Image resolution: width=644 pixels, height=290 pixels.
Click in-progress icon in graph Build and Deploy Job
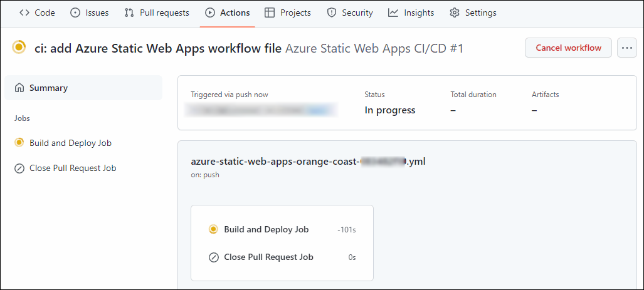(x=213, y=229)
